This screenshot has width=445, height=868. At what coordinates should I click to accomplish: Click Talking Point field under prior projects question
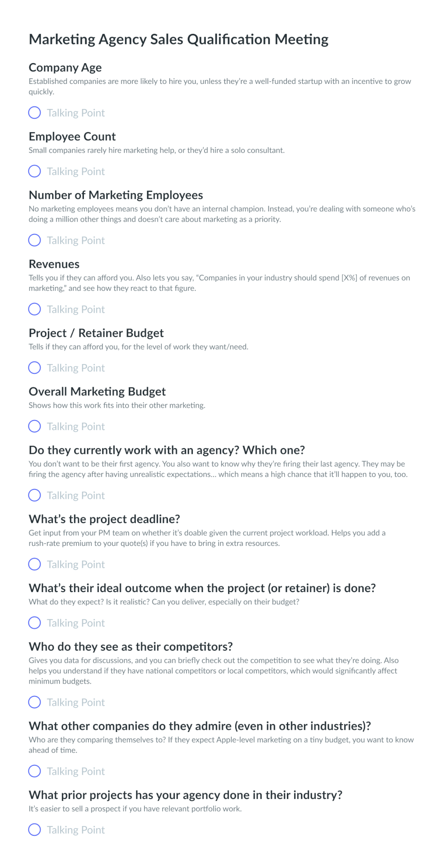(76, 830)
